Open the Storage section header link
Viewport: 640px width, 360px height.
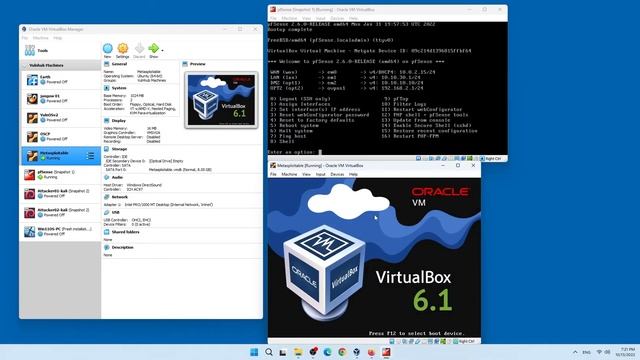point(119,149)
